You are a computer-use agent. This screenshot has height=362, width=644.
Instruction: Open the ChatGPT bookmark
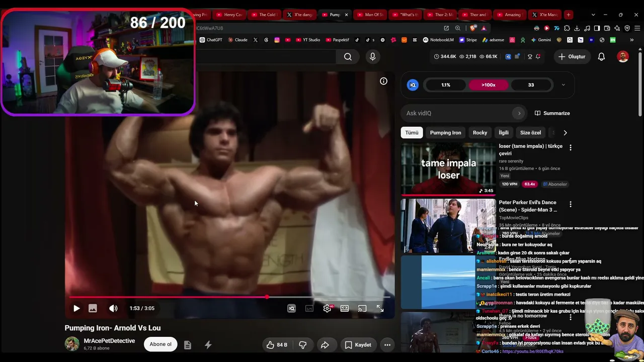211,40
